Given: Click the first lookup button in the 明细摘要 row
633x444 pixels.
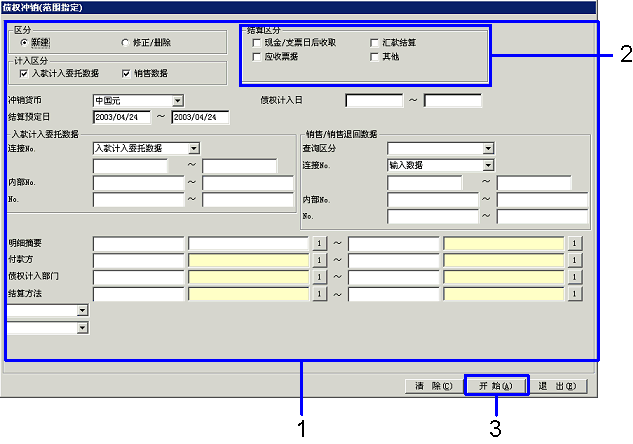Looking at the screenshot, I should (x=321, y=243).
